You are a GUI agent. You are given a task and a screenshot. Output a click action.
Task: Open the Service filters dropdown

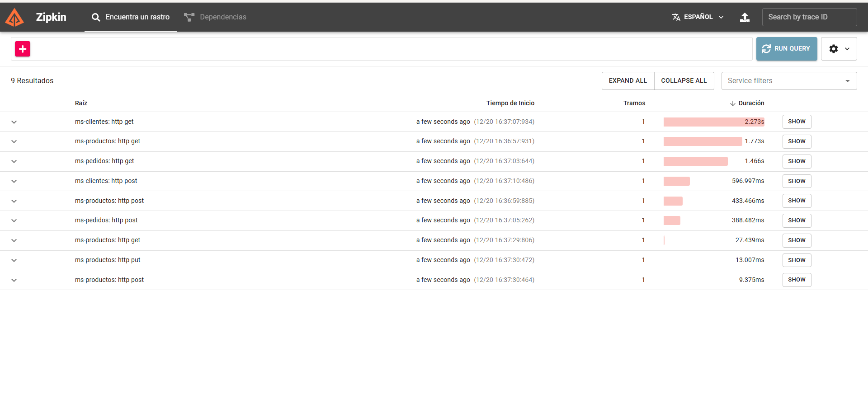[x=788, y=81]
